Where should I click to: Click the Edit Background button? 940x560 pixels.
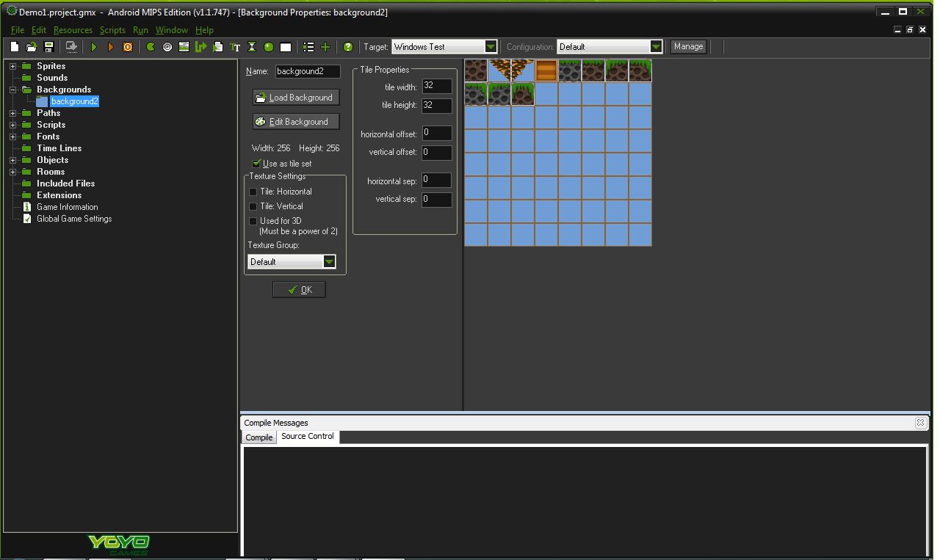(296, 122)
